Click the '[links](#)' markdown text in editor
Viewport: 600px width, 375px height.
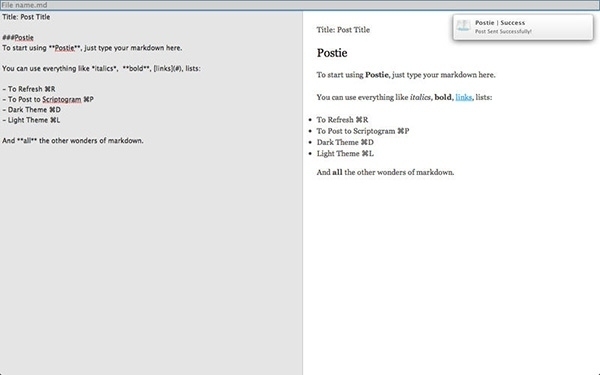(x=168, y=68)
